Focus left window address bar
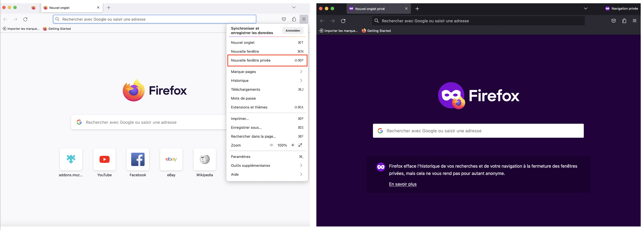 (x=154, y=19)
